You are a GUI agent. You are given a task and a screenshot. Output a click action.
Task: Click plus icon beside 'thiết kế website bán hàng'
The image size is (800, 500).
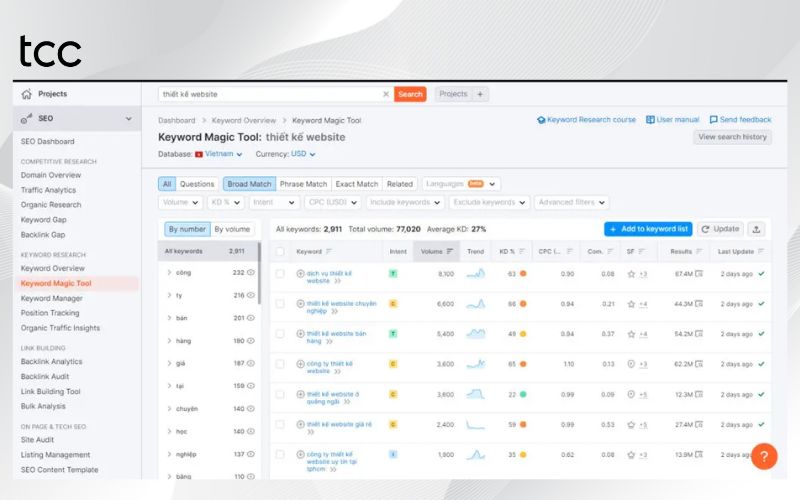(x=301, y=334)
